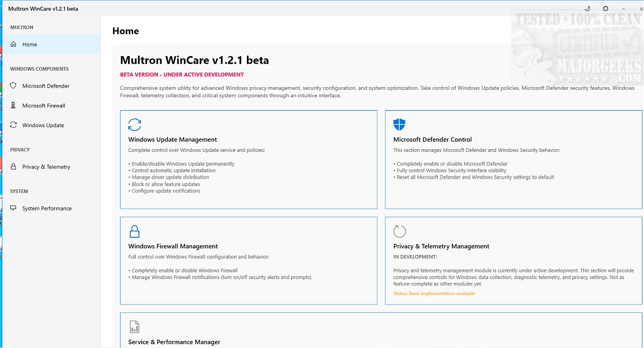Click the Microsoft Defender shield icon in sidebar
The width and height of the screenshot is (644, 348).
tap(13, 86)
